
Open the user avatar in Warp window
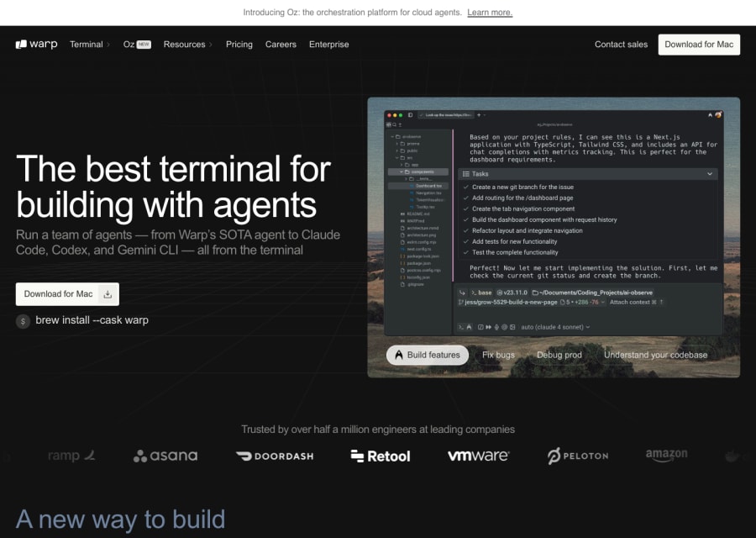(x=718, y=115)
